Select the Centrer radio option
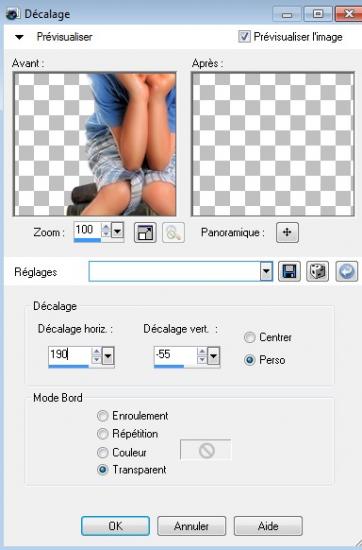 click(249, 337)
